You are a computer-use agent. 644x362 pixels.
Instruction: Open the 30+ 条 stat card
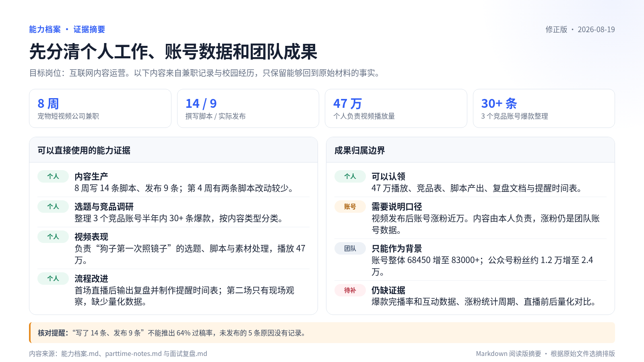(x=544, y=109)
